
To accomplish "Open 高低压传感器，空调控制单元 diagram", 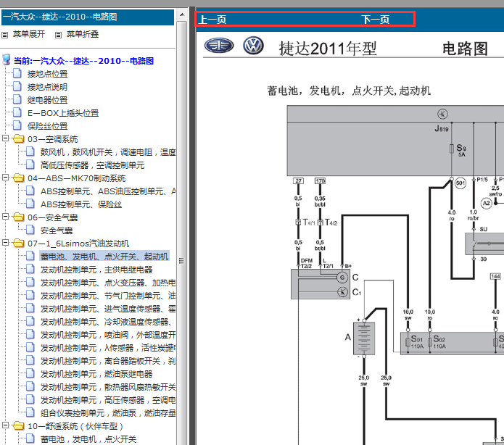I will click(x=92, y=165).
